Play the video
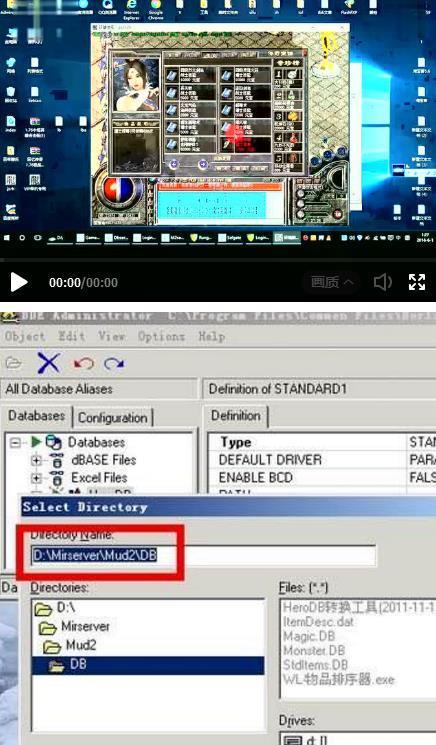Image resolution: width=436 pixels, height=745 pixels. point(19,282)
